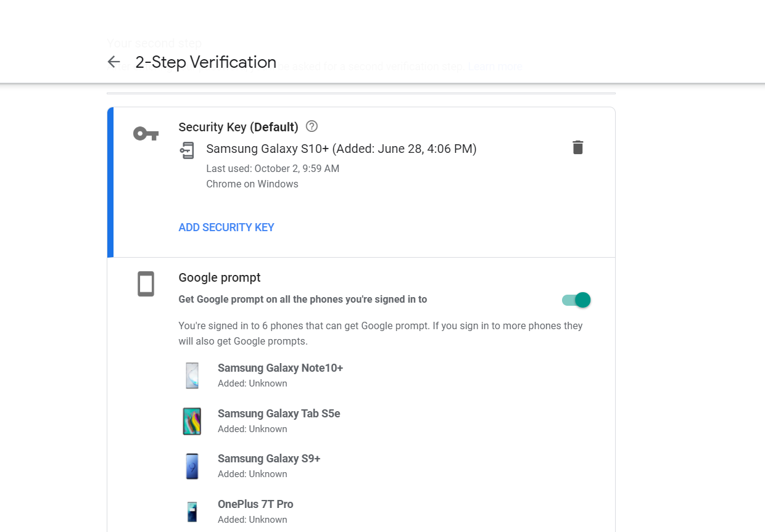Select the Samsung Galaxy Note10+ device name

coord(280,368)
